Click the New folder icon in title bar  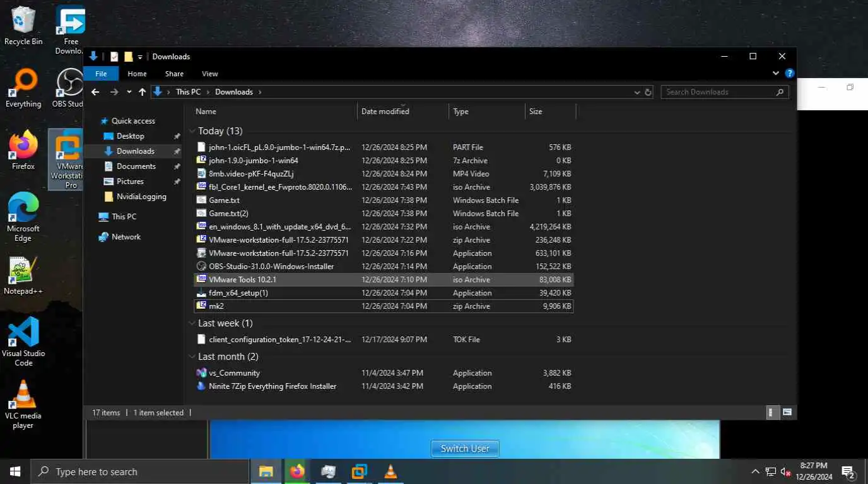point(128,57)
